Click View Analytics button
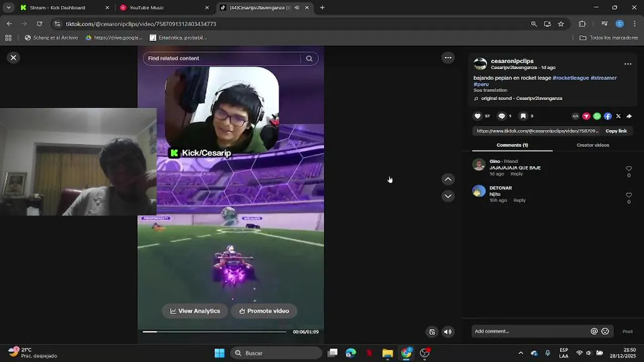The height and width of the screenshot is (362, 644). point(195,311)
